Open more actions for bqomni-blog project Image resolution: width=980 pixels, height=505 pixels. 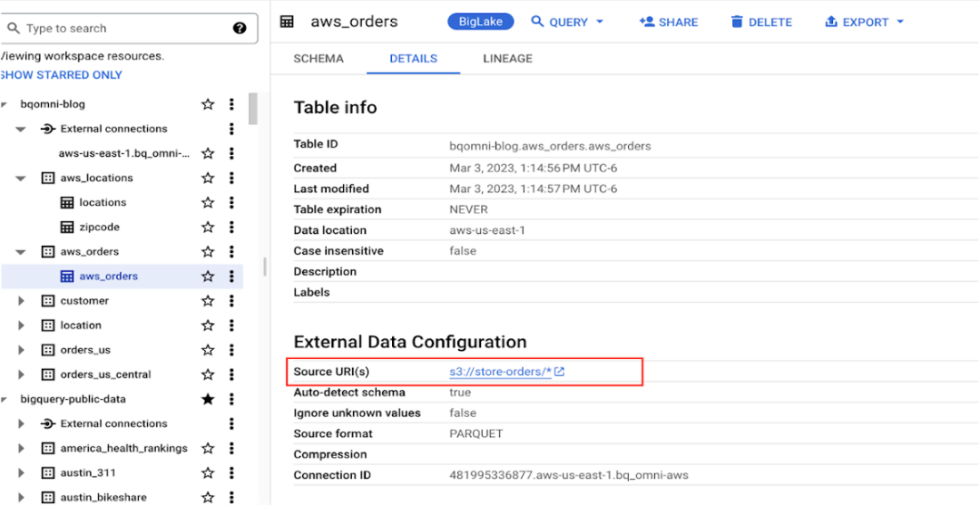pyautogui.click(x=231, y=104)
